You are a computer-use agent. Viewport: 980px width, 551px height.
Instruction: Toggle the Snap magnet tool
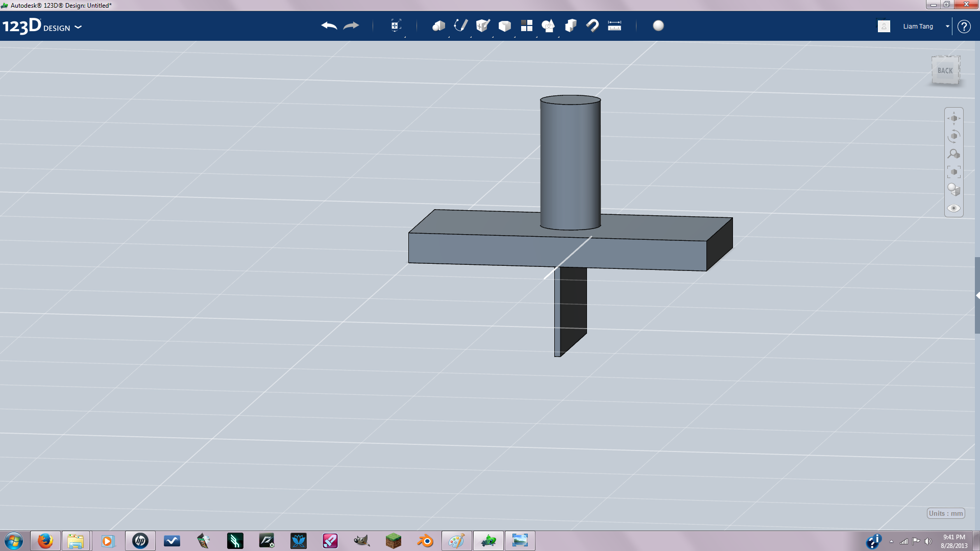coord(593,26)
